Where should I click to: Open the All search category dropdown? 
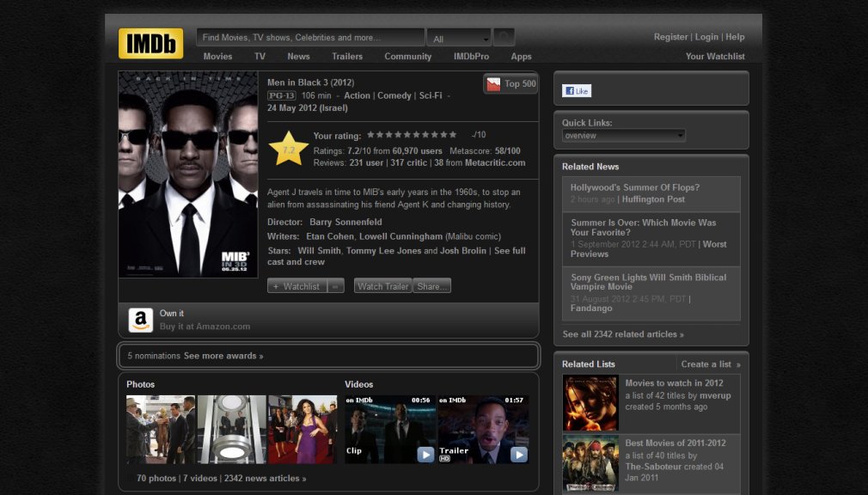pyautogui.click(x=459, y=38)
